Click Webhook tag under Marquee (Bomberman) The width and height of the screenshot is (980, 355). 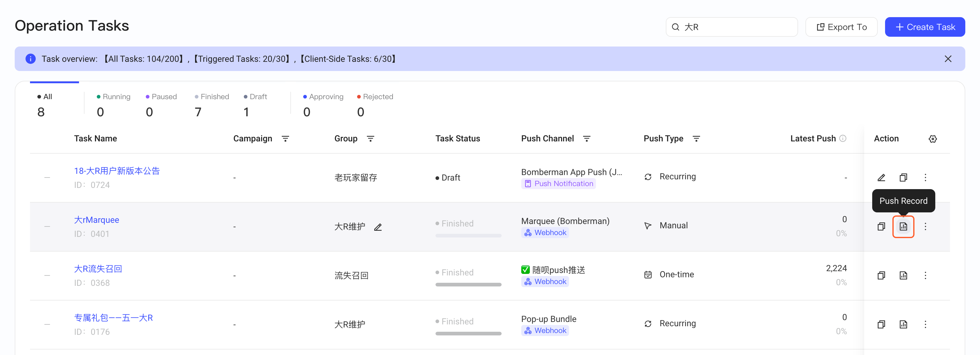545,233
